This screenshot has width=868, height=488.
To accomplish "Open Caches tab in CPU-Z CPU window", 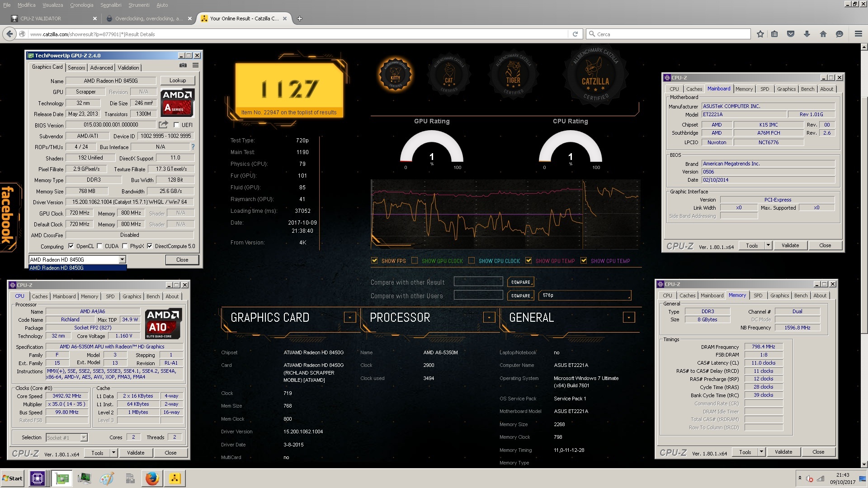I will pyautogui.click(x=39, y=296).
